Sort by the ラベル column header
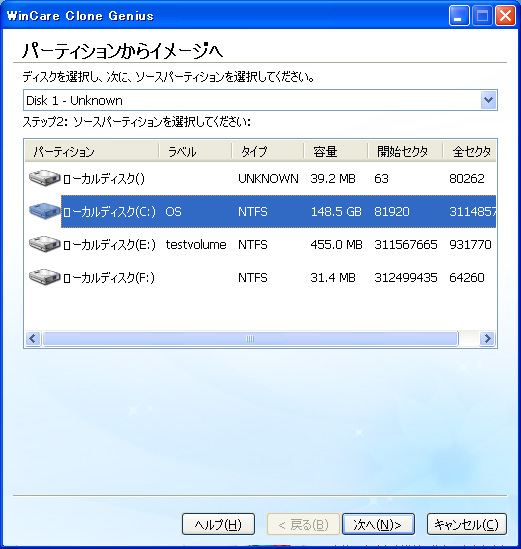The image size is (521, 549). point(195,151)
